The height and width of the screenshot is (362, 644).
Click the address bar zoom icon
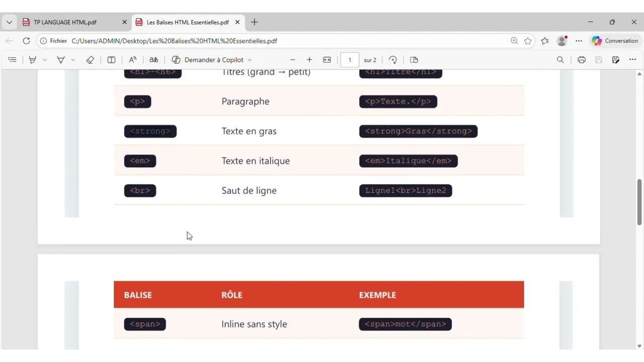[514, 41]
